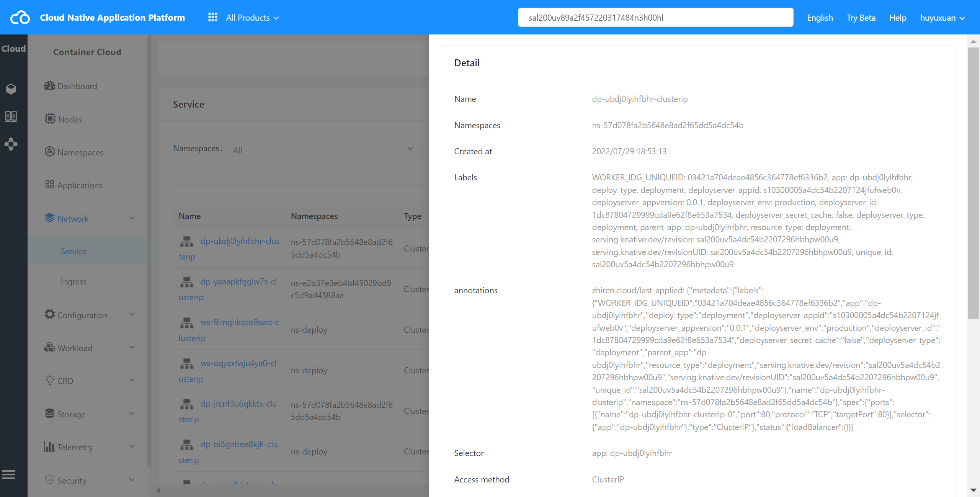Click the Type column header

pos(413,216)
